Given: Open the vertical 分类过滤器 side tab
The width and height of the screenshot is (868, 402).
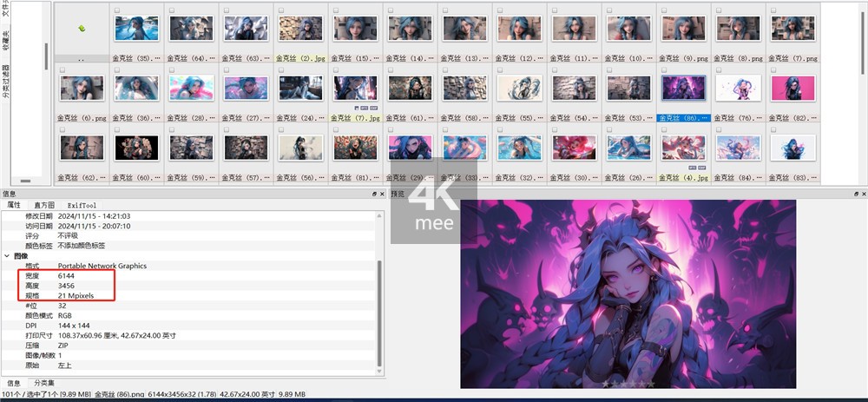Looking at the screenshot, I should point(5,82).
